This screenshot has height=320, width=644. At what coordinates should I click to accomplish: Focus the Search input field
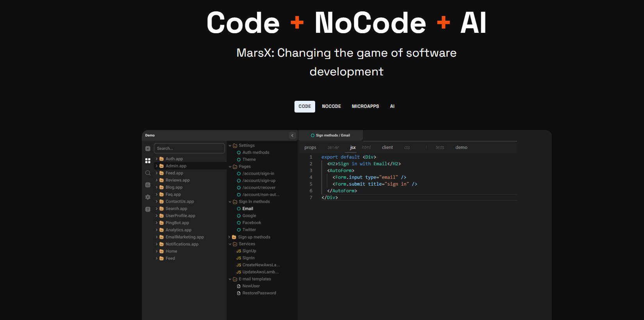tap(189, 148)
